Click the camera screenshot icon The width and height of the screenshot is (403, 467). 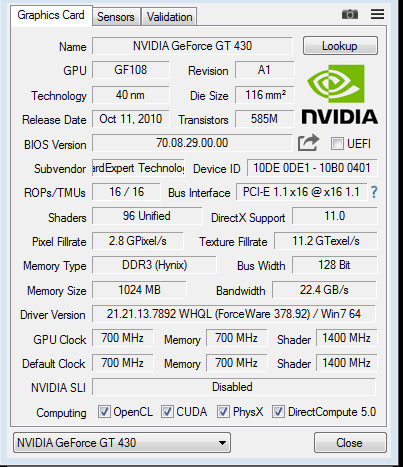pos(350,14)
